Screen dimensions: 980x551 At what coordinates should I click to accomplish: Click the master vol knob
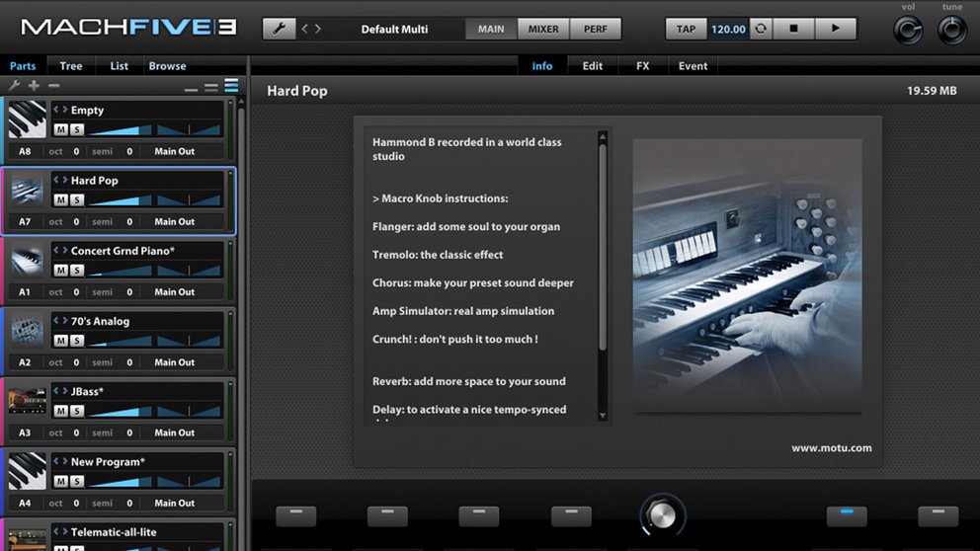pos(907,31)
